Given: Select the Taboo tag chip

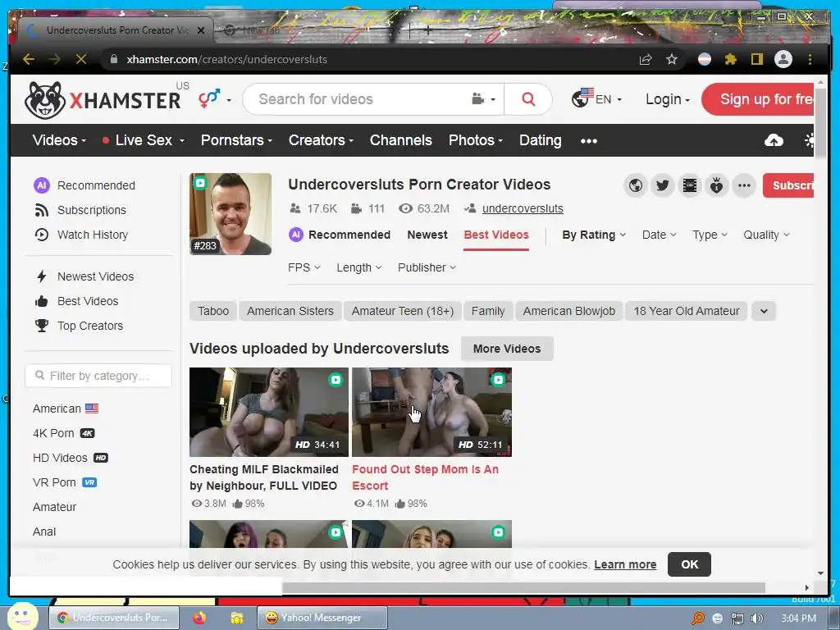Looking at the screenshot, I should (213, 311).
